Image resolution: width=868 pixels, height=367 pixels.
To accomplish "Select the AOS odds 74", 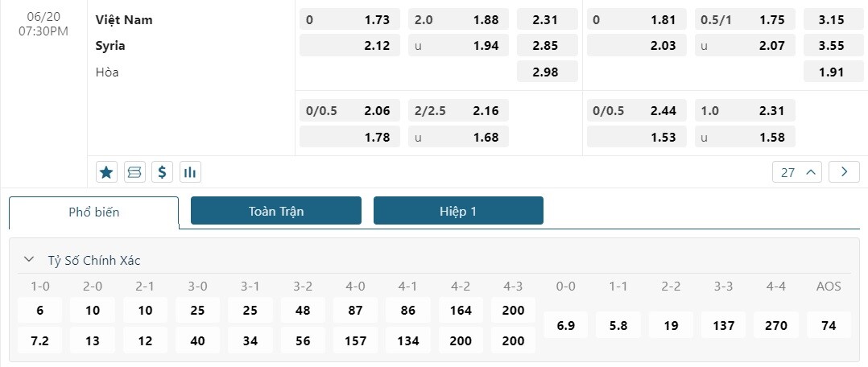I will coord(829,325).
